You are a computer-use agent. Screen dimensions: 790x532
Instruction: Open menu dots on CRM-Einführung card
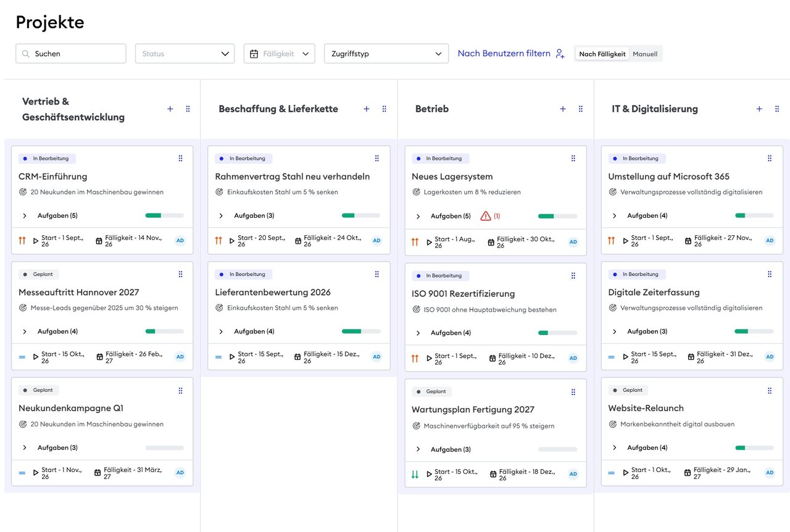click(180, 159)
